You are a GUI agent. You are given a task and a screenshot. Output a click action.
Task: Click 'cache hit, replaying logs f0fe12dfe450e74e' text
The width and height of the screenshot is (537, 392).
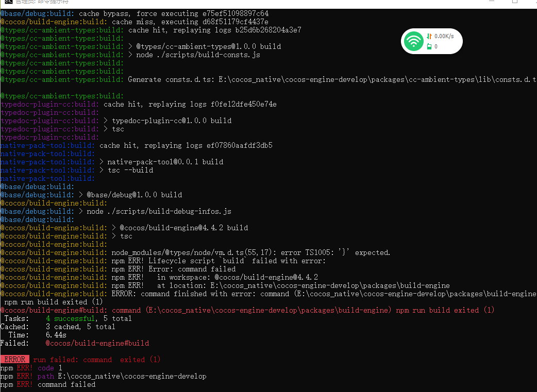pyautogui.click(x=190, y=104)
